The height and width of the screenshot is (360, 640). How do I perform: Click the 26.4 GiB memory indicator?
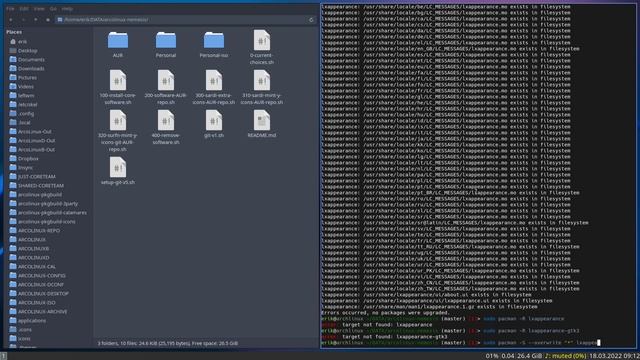(x=529, y=356)
